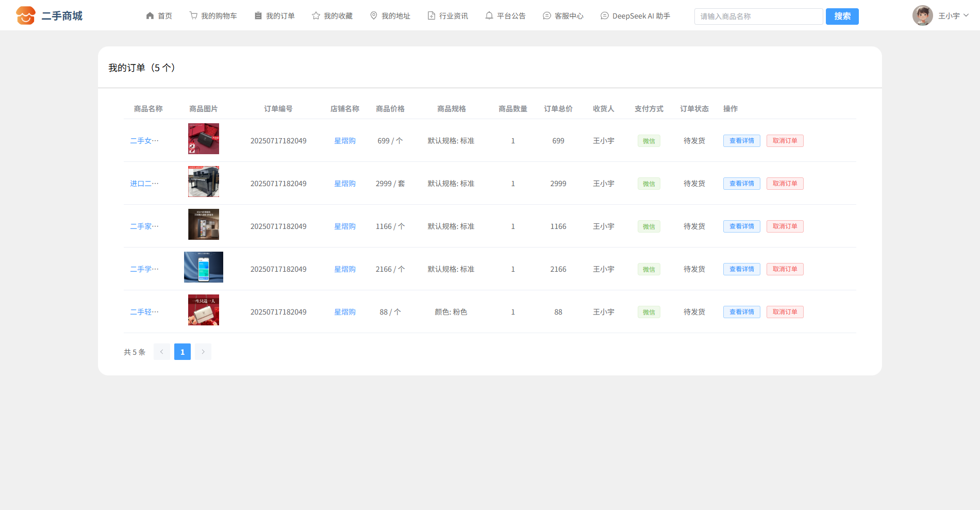Open 我的购物车 cart icon
This screenshot has width=980, height=510.
pos(193,16)
